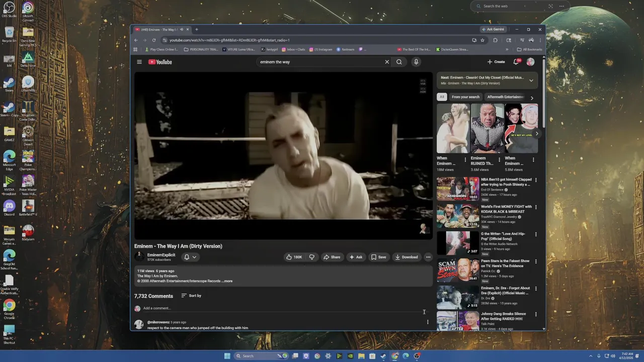Clear the YouTube search text
Image resolution: width=644 pixels, height=362 pixels.
(x=387, y=62)
